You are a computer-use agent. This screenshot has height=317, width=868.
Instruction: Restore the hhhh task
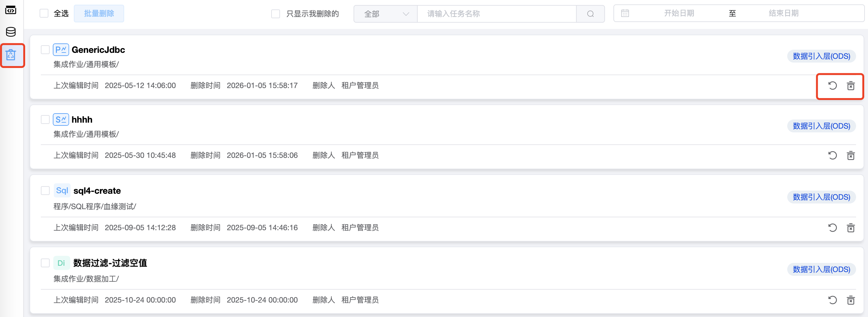tap(832, 155)
